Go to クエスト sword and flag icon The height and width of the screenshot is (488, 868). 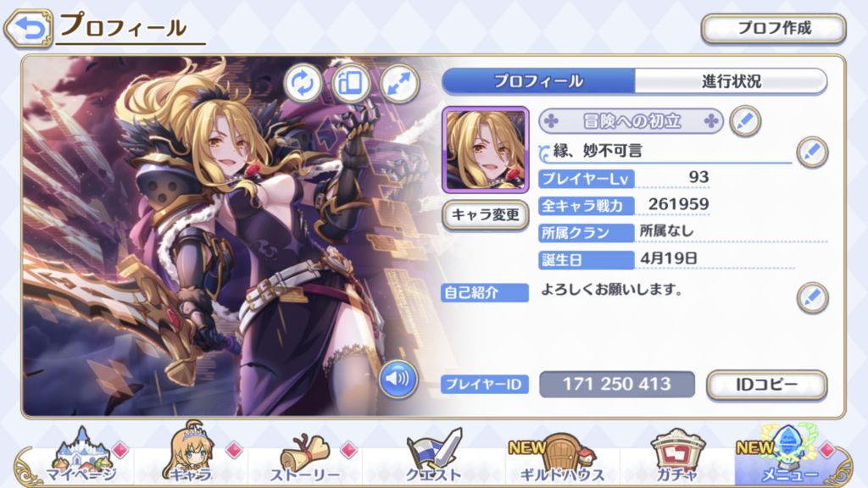click(x=433, y=456)
